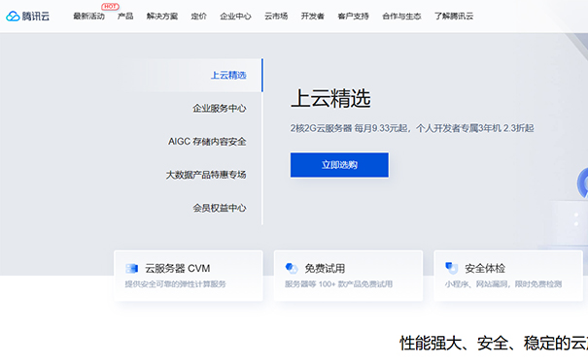Click the 2核2G云服务器 promo description text
Image resolution: width=588 pixels, height=364 pixels.
coord(412,128)
